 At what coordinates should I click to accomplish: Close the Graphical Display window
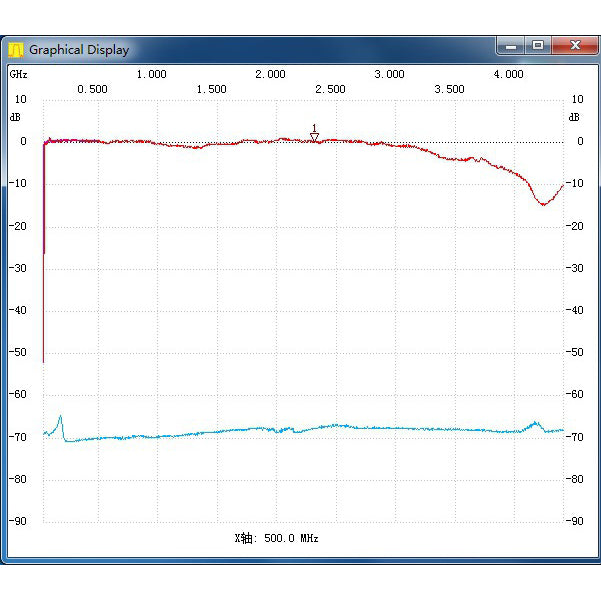(575, 45)
